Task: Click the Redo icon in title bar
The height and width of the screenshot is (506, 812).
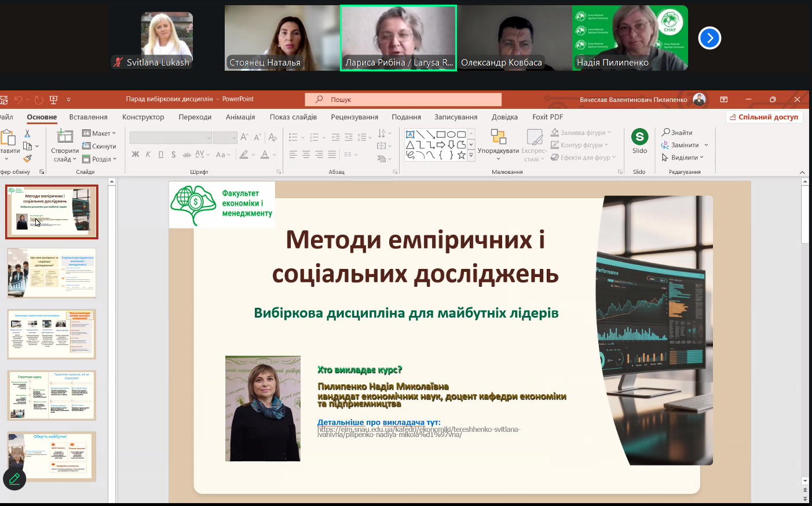Action: tap(39, 100)
